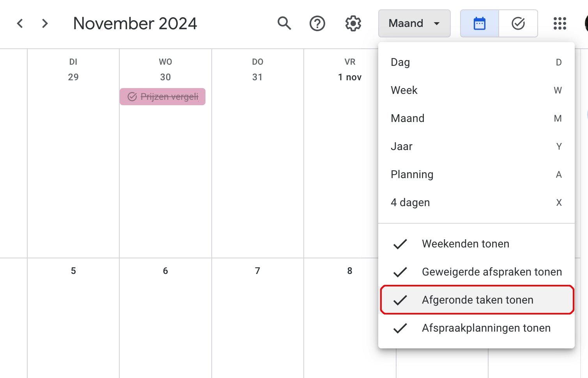Toggle 'Afspraakplanningen tonen' option
This screenshot has width=588, height=378.
pos(476,328)
